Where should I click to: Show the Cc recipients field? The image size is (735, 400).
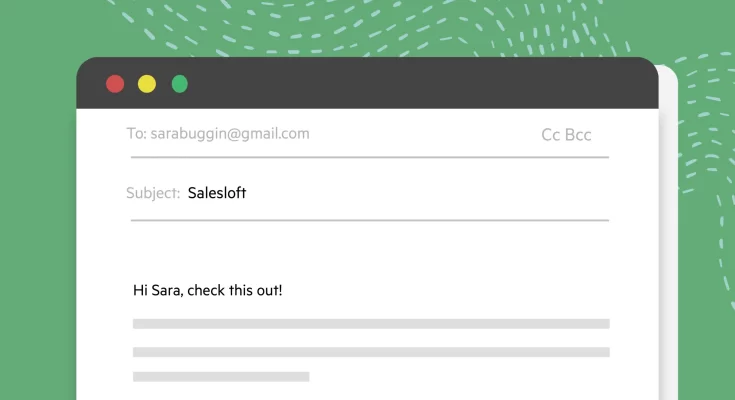551,135
